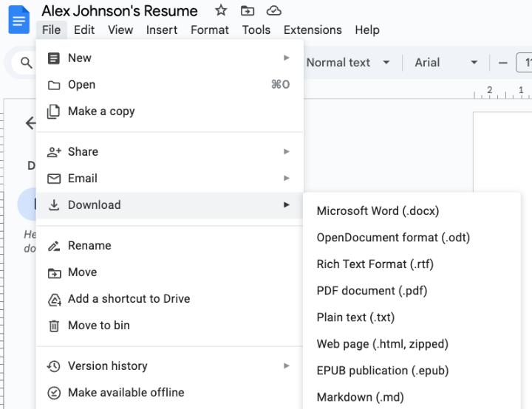The height and width of the screenshot is (409, 532).
Task: Download as Plain text (.txt)
Action: pyautogui.click(x=412, y=317)
